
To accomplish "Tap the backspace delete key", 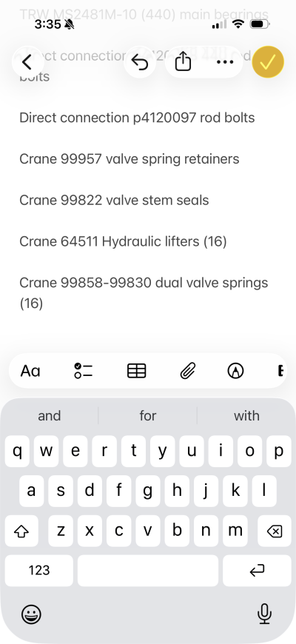I will tap(275, 531).
